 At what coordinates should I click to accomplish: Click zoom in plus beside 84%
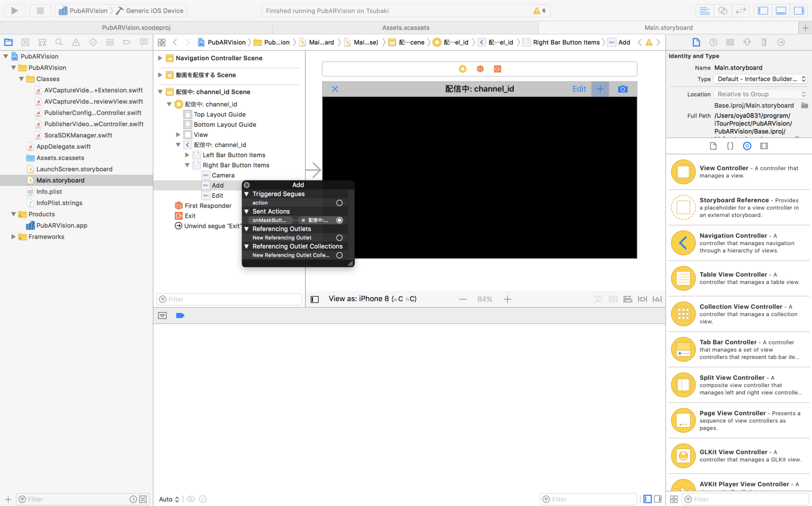507,299
